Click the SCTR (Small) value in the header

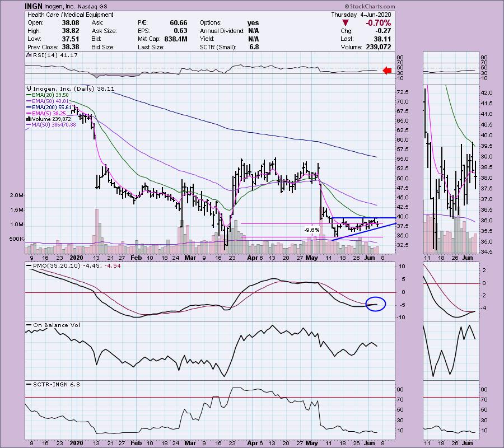click(254, 47)
